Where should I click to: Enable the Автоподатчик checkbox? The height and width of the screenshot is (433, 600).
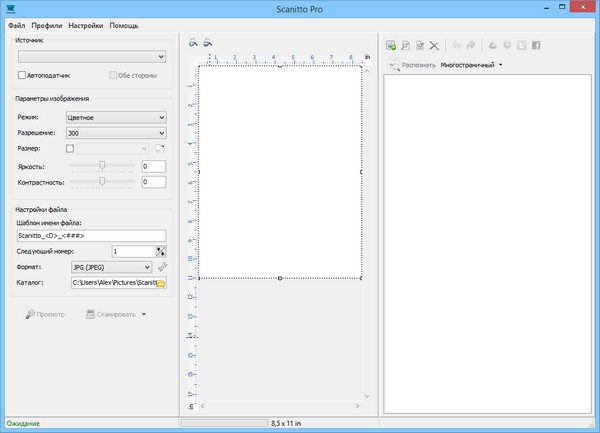(x=22, y=75)
